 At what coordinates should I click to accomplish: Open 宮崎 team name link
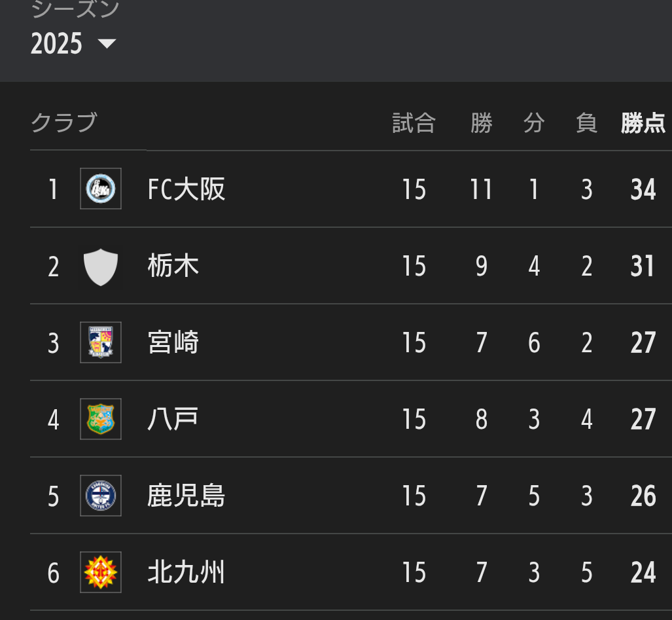point(173,342)
